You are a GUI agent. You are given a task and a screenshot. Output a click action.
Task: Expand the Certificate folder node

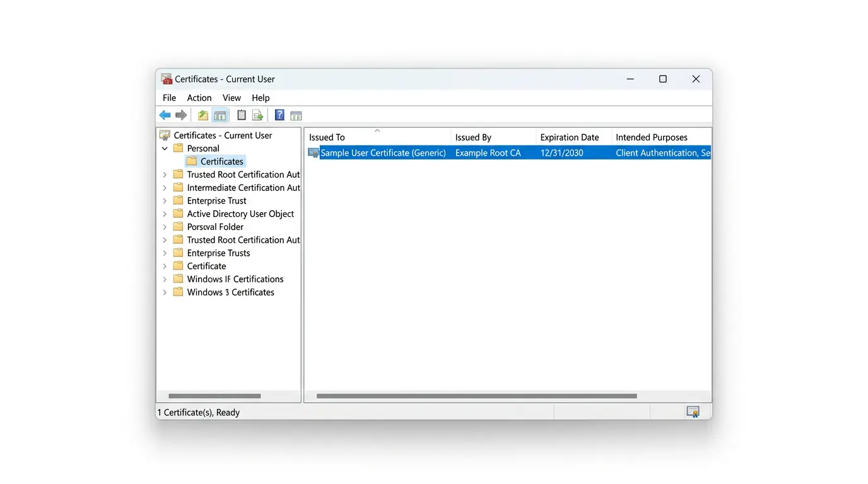[165, 267]
